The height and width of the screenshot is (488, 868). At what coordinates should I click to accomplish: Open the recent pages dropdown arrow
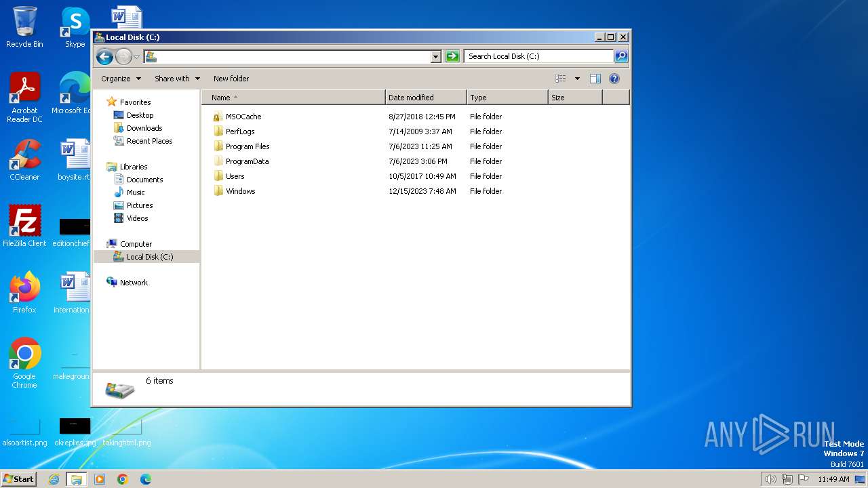tap(136, 57)
